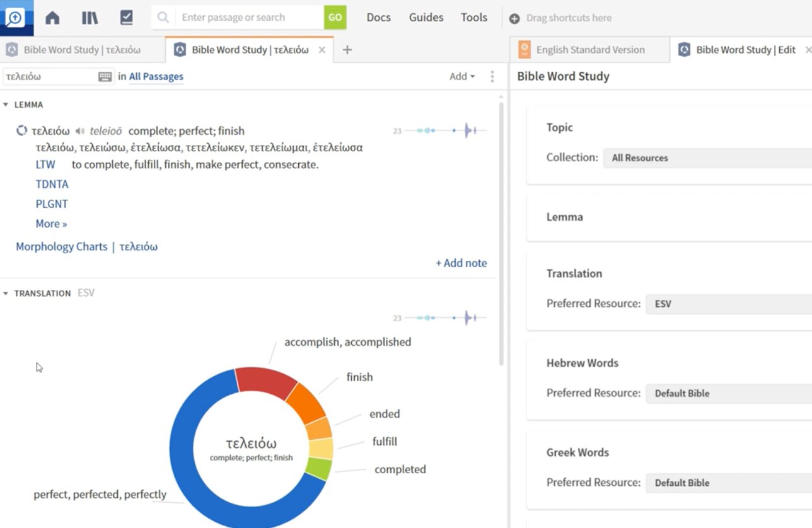Click the τελειόω link beside Morphology Charts
Image resolution: width=812 pixels, height=528 pixels.
pos(138,246)
